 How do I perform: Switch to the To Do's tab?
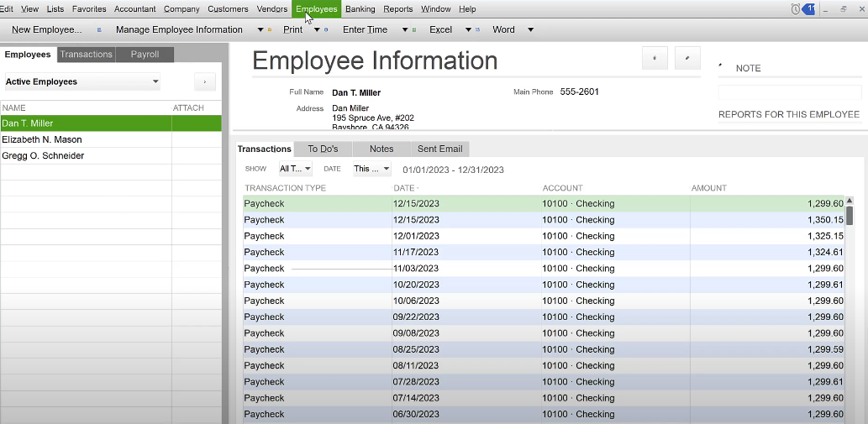tap(323, 149)
